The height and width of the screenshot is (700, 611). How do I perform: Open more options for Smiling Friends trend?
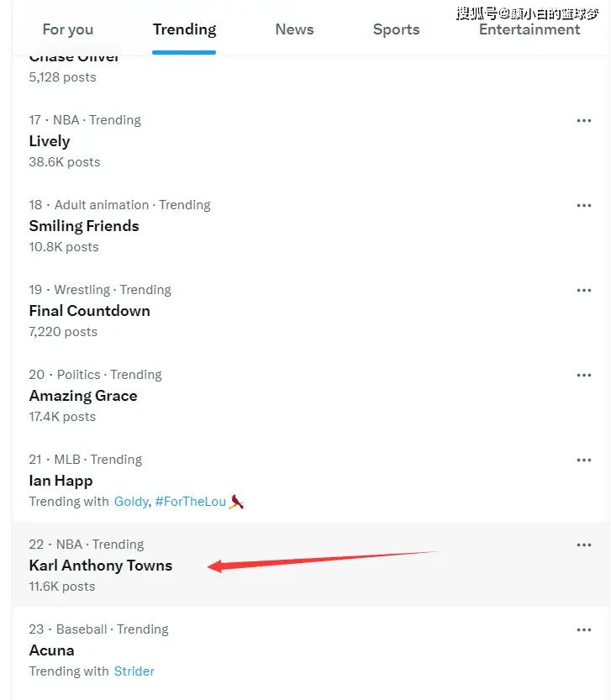(584, 205)
